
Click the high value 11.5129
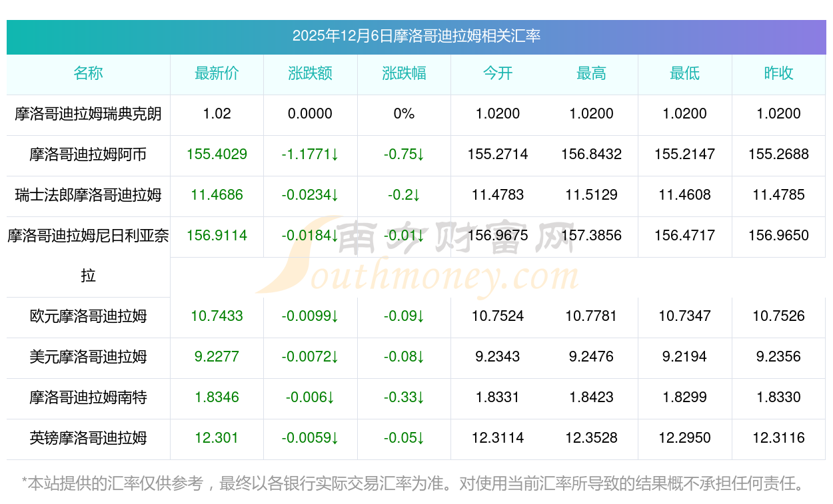(592, 195)
